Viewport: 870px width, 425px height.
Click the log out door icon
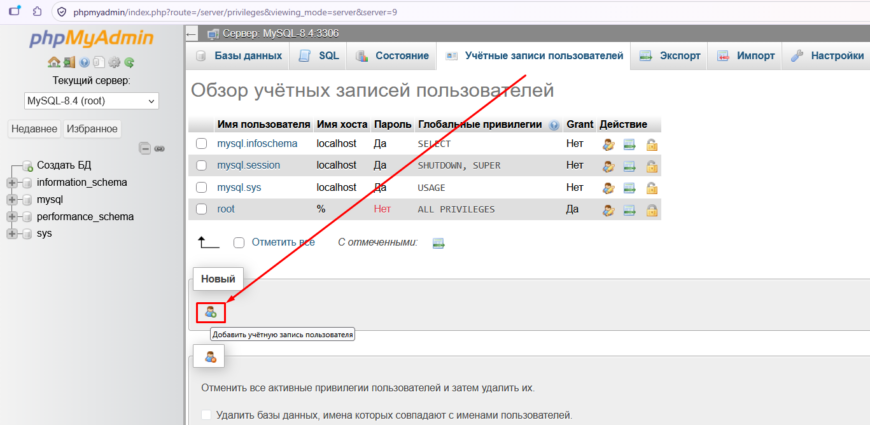pos(69,63)
